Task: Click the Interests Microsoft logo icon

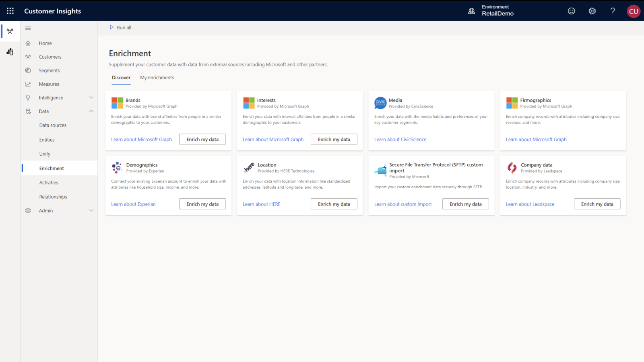Action: pyautogui.click(x=249, y=103)
